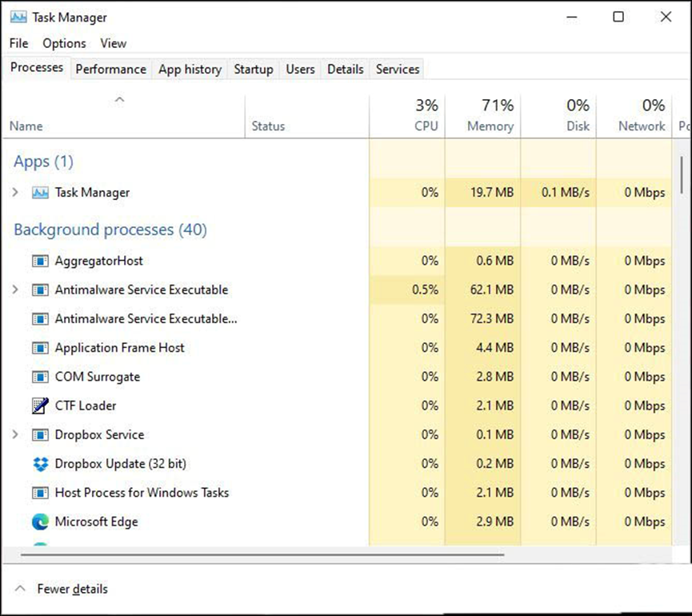Viewport: 692px width, 616px height.
Task: Expand the Task Manager app entry
Action: [x=15, y=193]
